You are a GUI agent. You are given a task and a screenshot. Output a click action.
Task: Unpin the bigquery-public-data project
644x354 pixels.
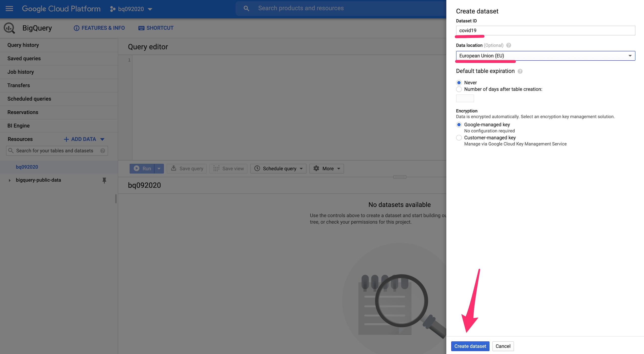[x=104, y=180]
